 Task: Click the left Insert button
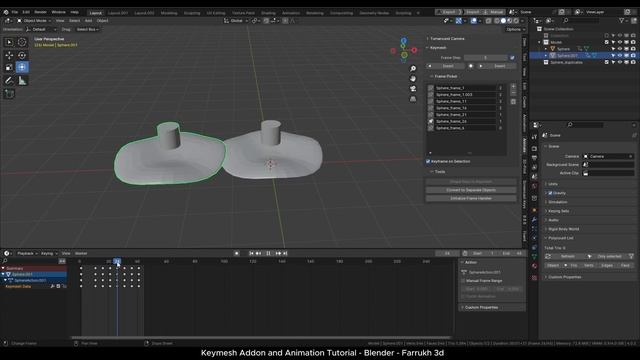(x=448, y=66)
